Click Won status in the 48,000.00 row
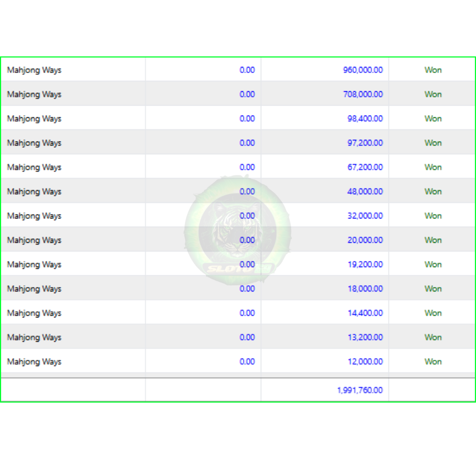This screenshot has height=459, width=476. [433, 191]
